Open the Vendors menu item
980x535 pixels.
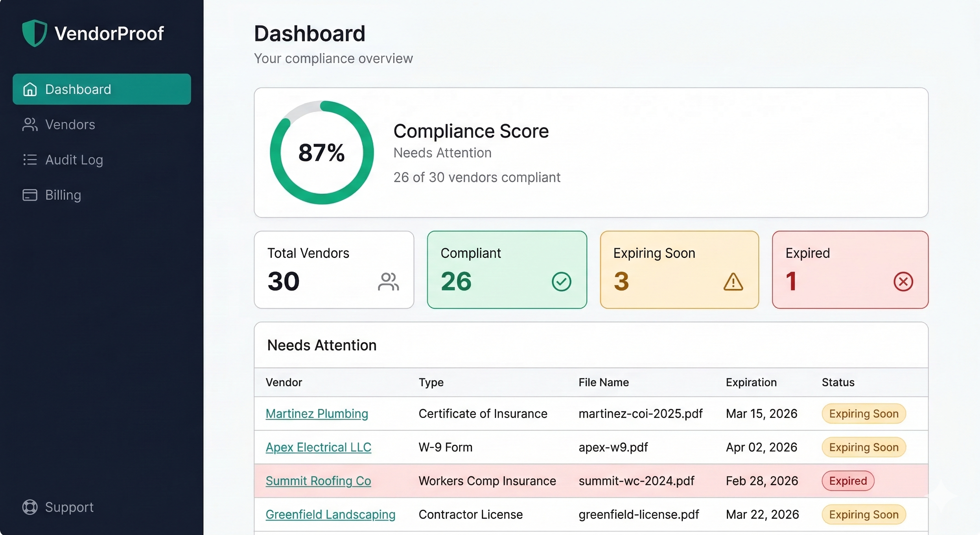70,124
